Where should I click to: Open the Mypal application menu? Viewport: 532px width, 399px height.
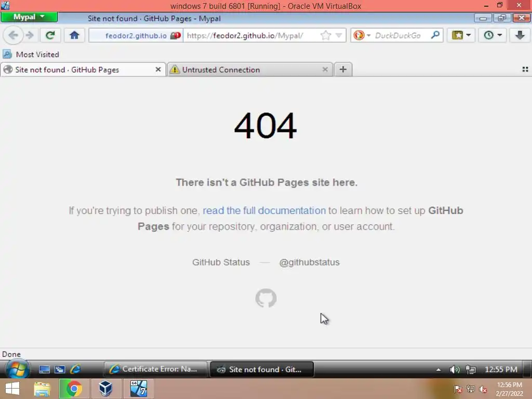click(x=29, y=17)
